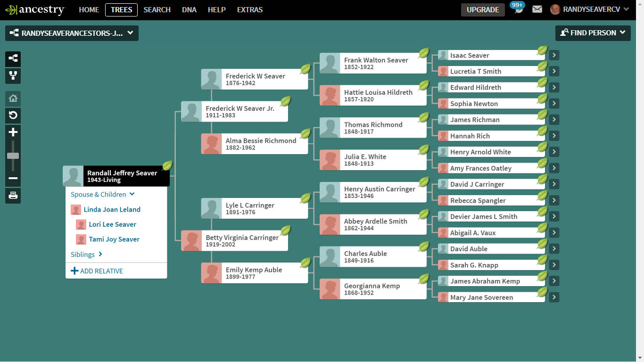
Task: Click the UPGRADE button
Action: pyautogui.click(x=483, y=9)
